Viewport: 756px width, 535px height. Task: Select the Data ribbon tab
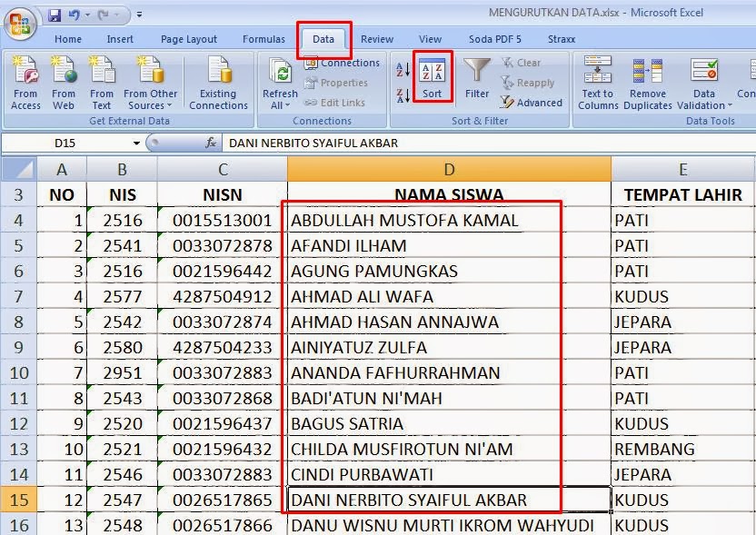(x=323, y=39)
